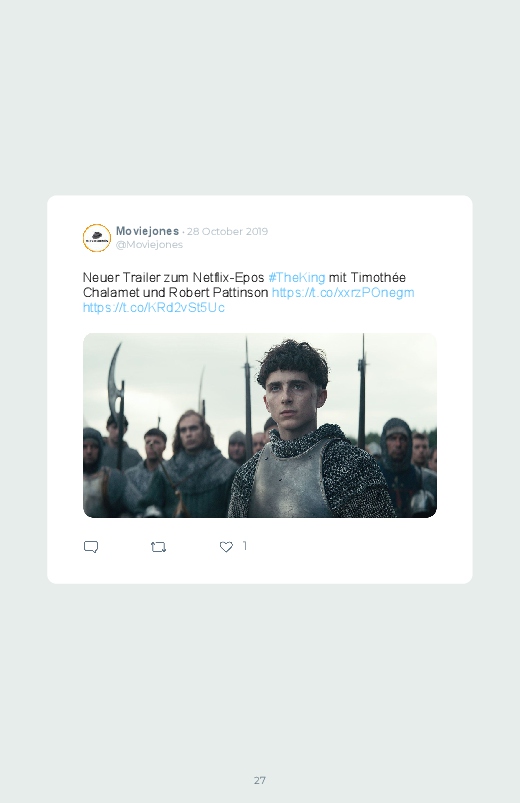Open the reply speech bubble icon
The image size is (520, 803).
tap(91, 547)
